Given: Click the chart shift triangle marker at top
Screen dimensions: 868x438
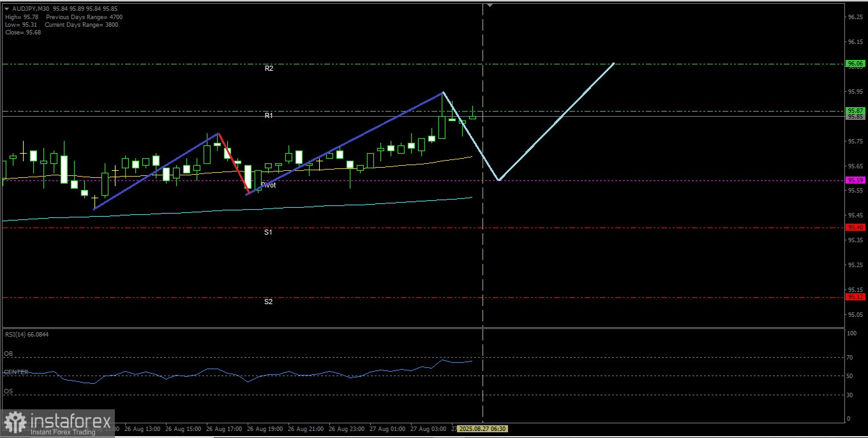Looking at the screenshot, I should tap(490, 5).
